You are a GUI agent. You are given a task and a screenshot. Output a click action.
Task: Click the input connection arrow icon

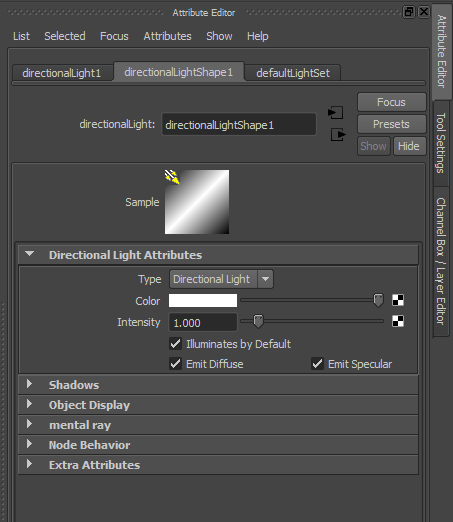335,113
